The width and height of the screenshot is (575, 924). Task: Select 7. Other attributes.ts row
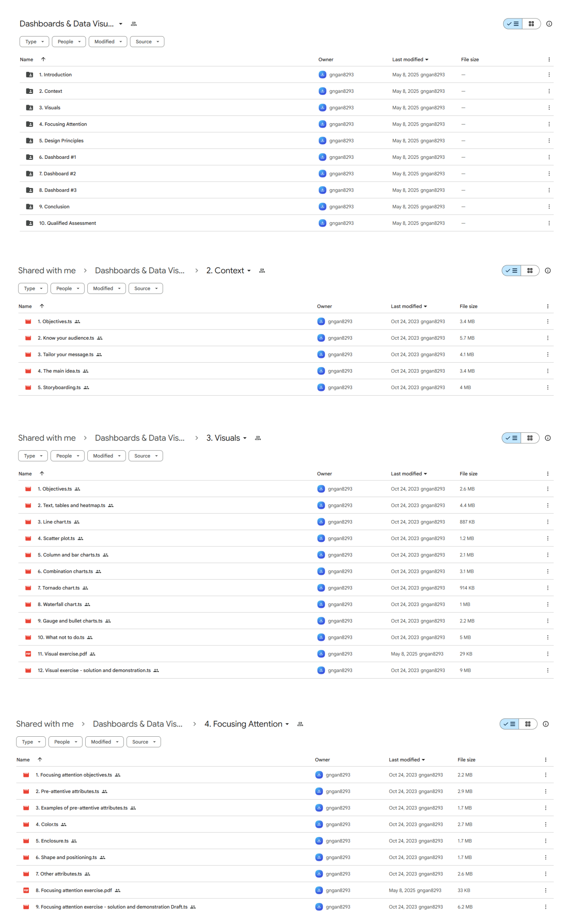(285, 874)
